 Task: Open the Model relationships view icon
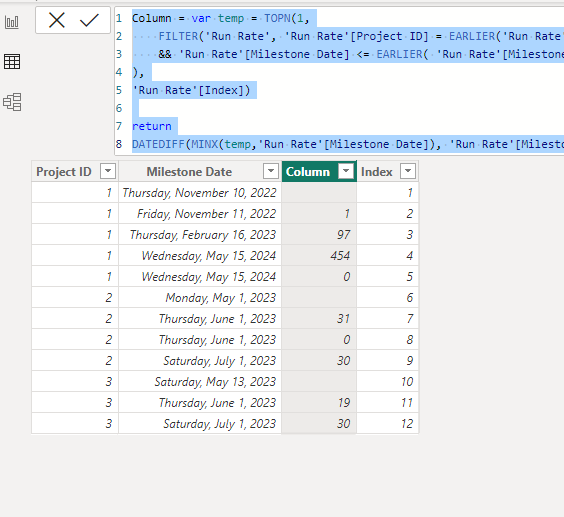click(x=12, y=102)
